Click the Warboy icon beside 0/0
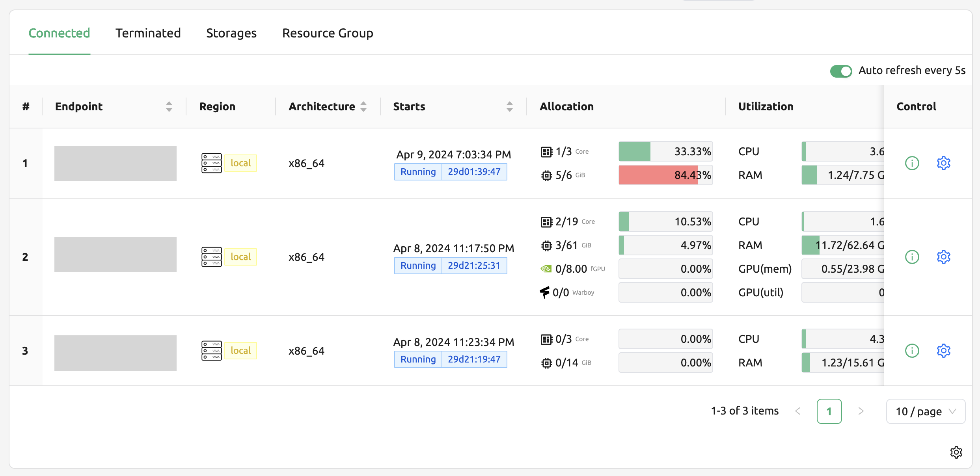This screenshot has height=476, width=980. click(545, 292)
